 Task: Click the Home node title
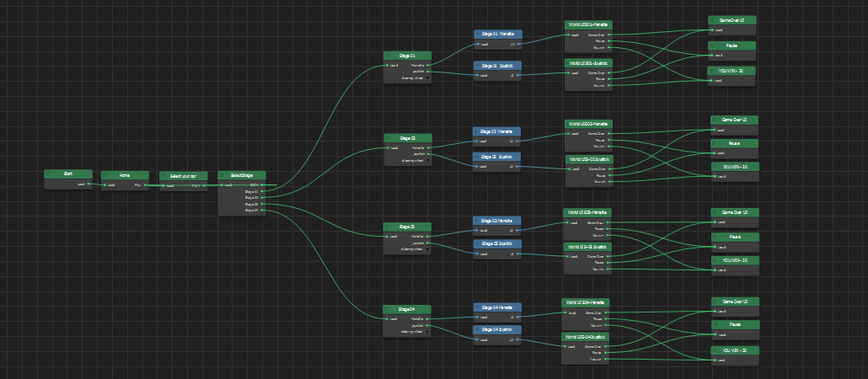[124, 175]
